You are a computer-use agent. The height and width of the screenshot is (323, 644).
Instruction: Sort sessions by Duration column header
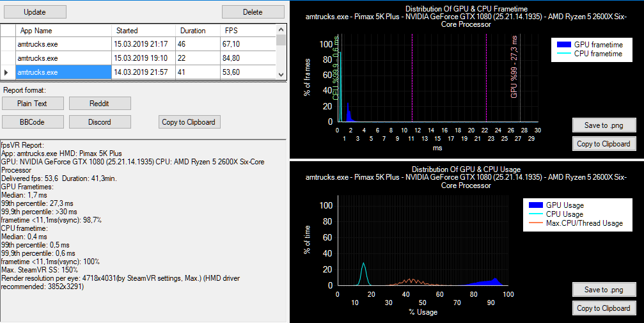(x=198, y=31)
